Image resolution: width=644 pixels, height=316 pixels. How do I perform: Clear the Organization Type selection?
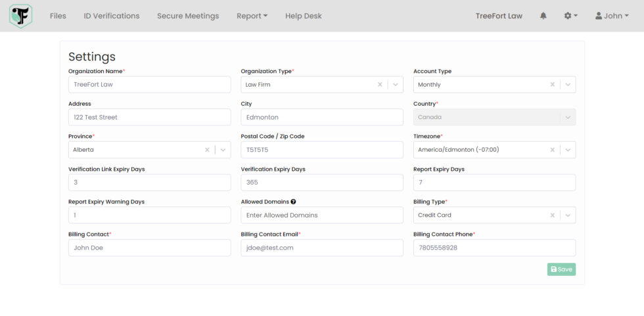(380, 85)
